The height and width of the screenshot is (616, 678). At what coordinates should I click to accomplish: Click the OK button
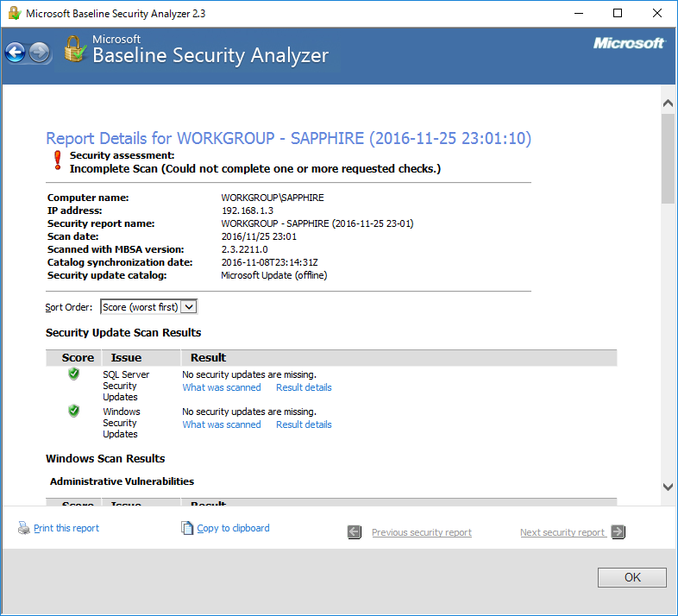pos(632,577)
